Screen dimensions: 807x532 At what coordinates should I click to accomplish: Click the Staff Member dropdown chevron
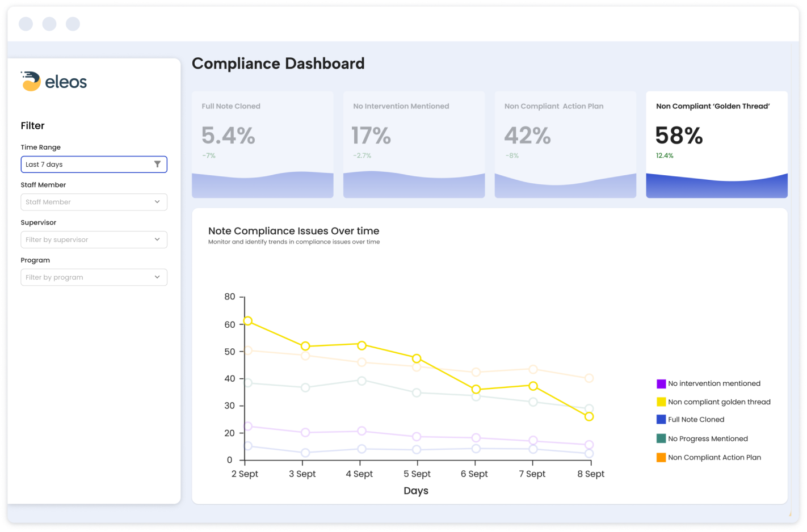click(157, 202)
